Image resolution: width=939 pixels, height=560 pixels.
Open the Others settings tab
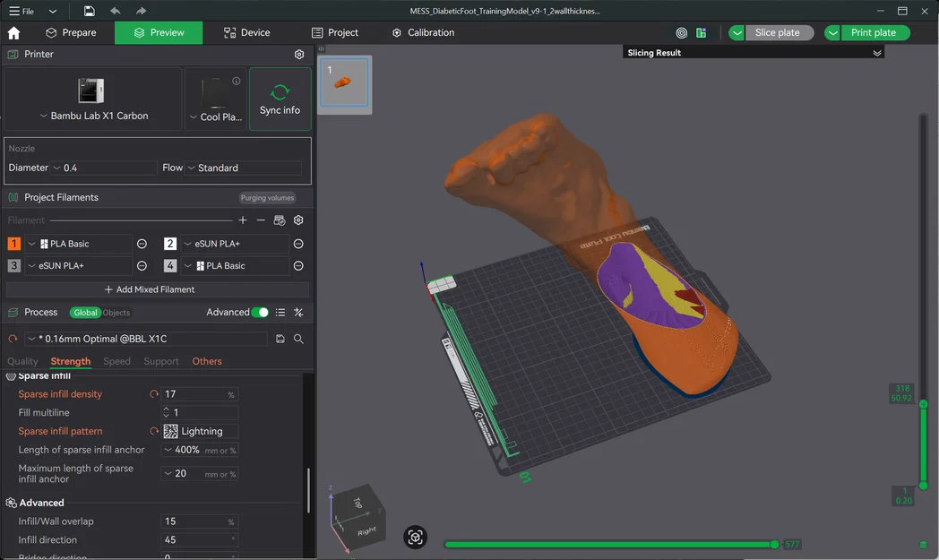tap(207, 361)
